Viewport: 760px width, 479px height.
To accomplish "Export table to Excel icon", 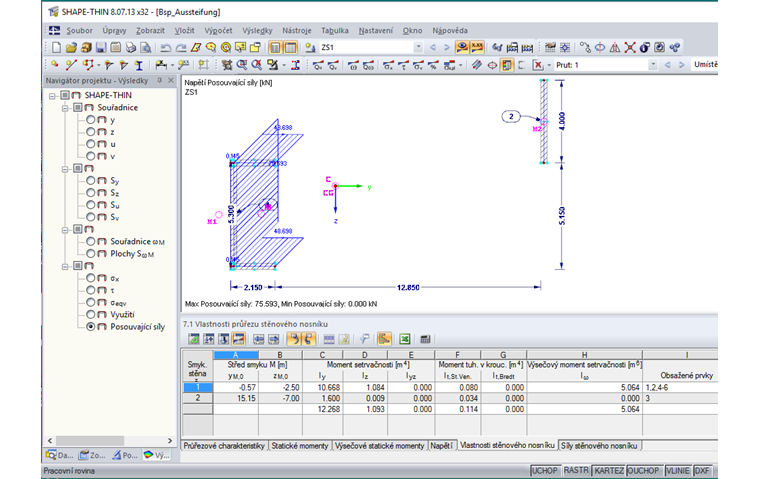I will point(405,339).
